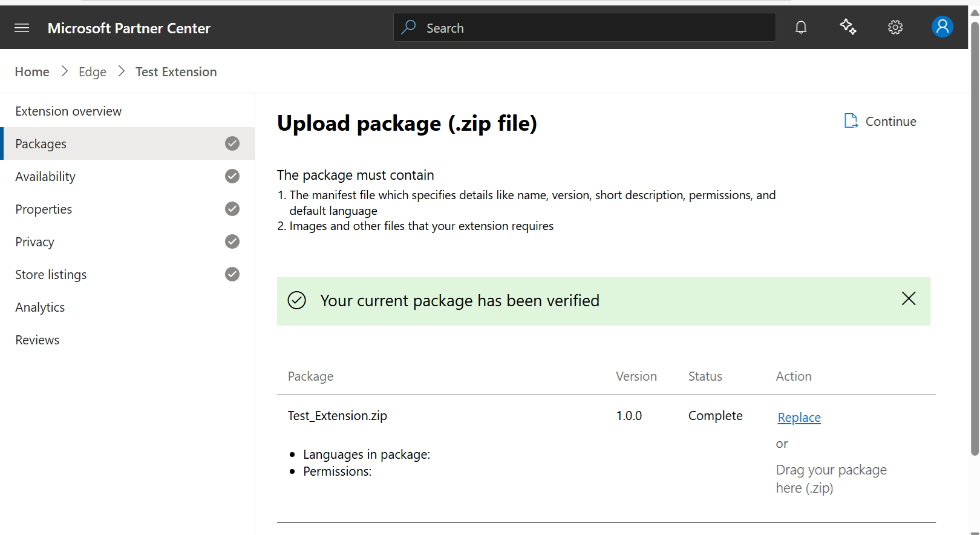Click the Continue button

pyautogui.click(x=880, y=121)
